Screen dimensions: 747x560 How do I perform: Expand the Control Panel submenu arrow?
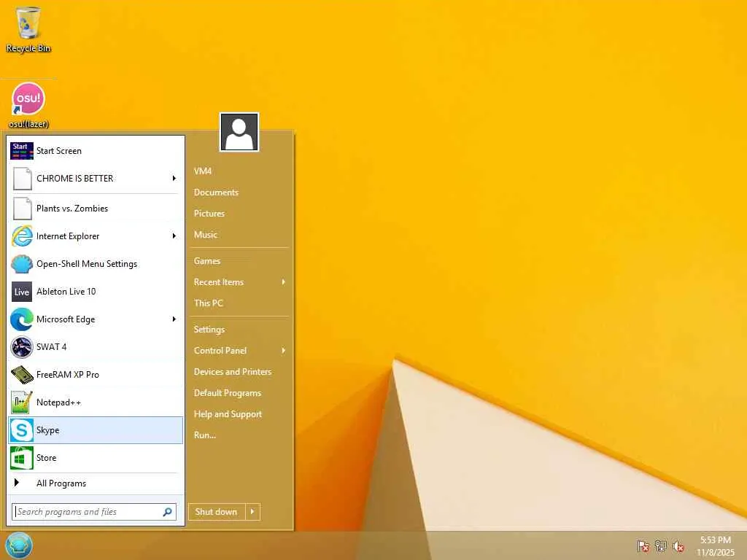[x=284, y=351]
